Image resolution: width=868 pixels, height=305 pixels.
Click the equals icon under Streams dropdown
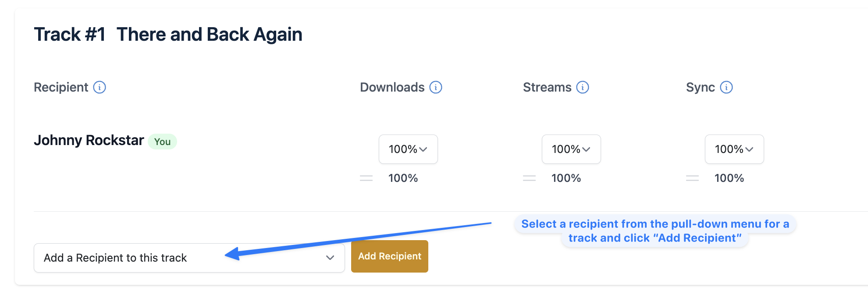pos(529,178)
